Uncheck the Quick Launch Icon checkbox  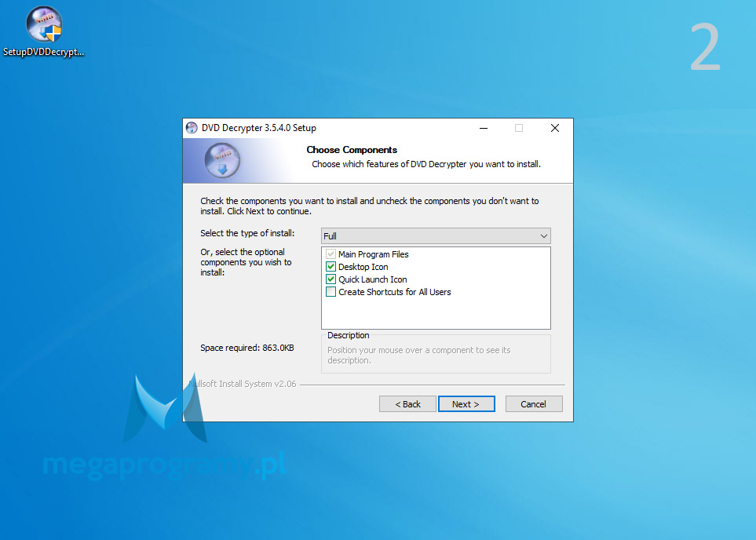coord(331,279)
